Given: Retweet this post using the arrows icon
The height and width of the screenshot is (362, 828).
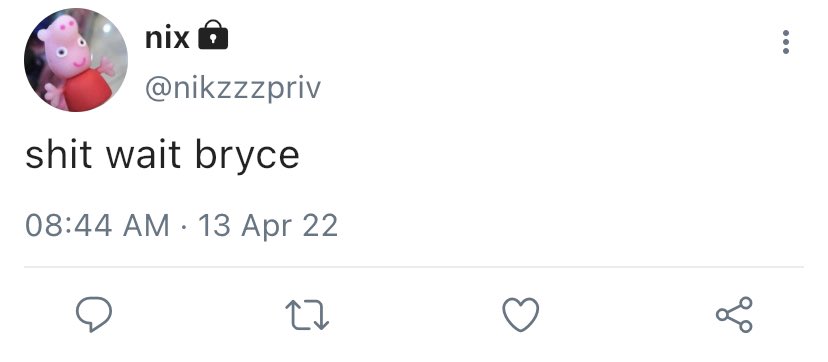Looking at the screenshot, I should (x=307, y=315).
